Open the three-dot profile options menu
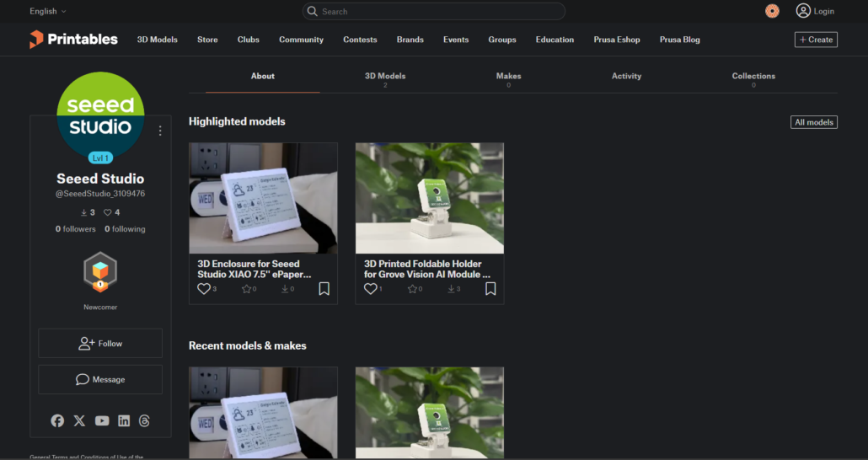The width and height of the screenshot is (868, 460). point(160,131)
